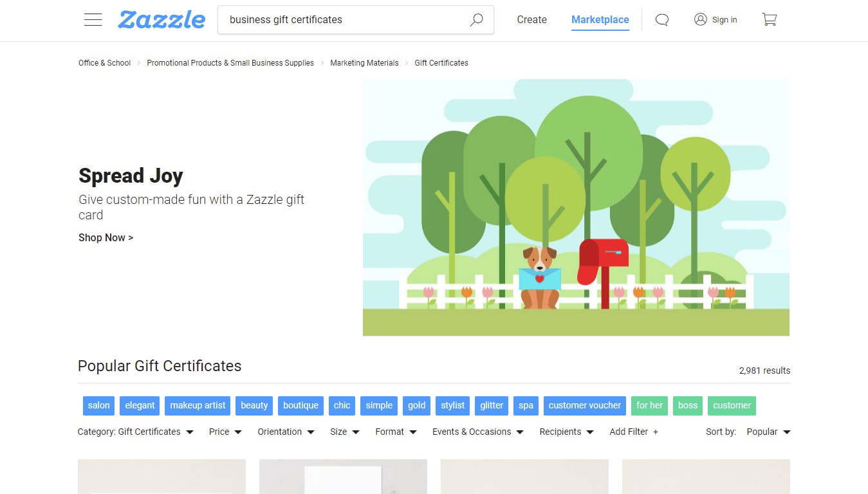The height and width of the screenshot is (494, 868).
Task: Expand the Price filter dropdown
Action: [x=225, y=432]
